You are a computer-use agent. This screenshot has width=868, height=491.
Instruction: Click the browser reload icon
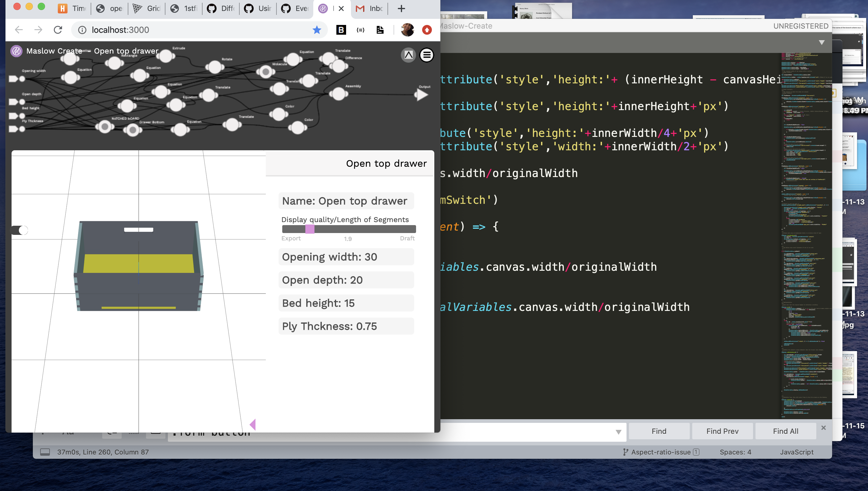(58, 30)
